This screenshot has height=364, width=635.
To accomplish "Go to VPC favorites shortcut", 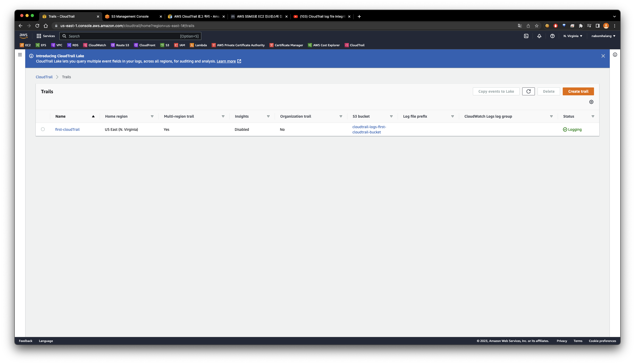I will point(57,45).
